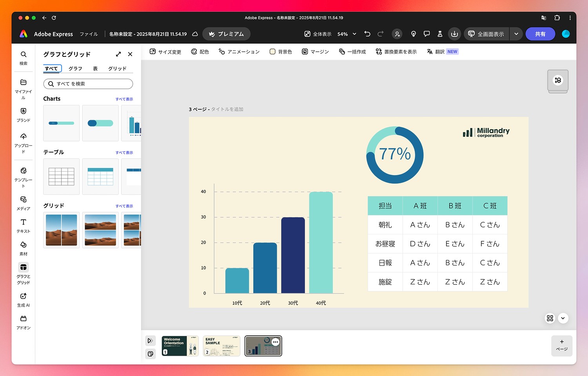Screen dimensions: 588x376
Task: Select the 配色 (color scheme) tool
Action: 200,51
